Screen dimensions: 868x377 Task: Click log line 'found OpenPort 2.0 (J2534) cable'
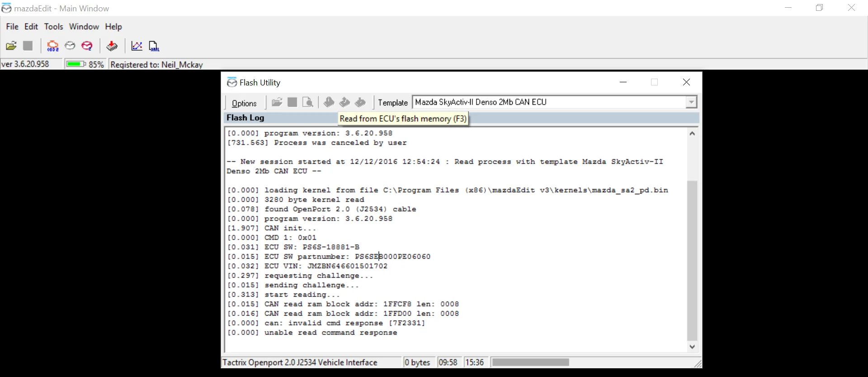pos(321,209)
